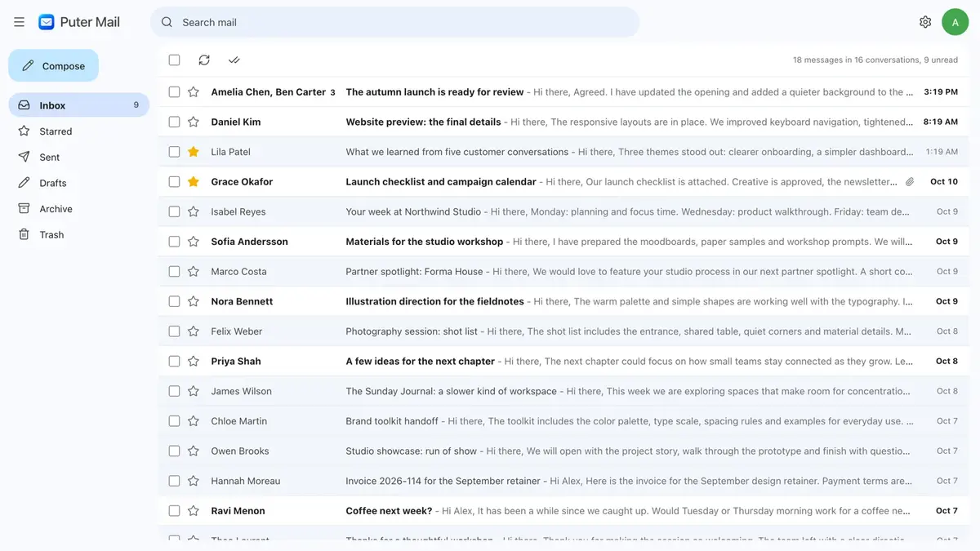980x551 pixels.
Task: Click the refresh mail icon
Action: (x=204, y=60)
